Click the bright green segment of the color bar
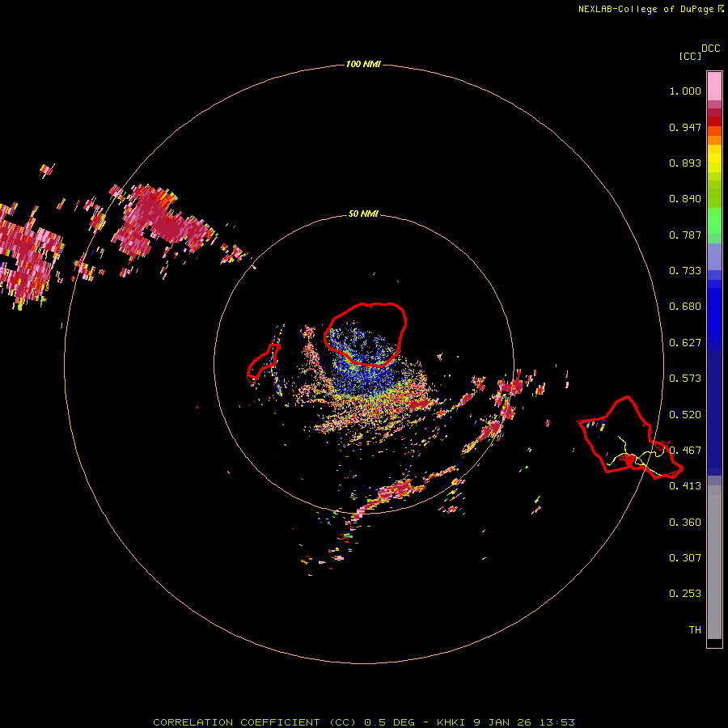This screenshot has height=728, width=728. (714, 221)
